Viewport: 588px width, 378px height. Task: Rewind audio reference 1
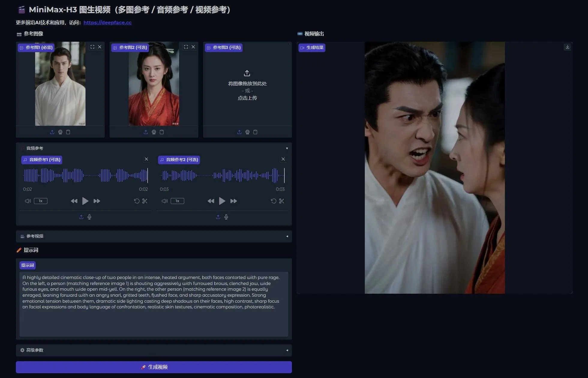click(x=74, y=201)
